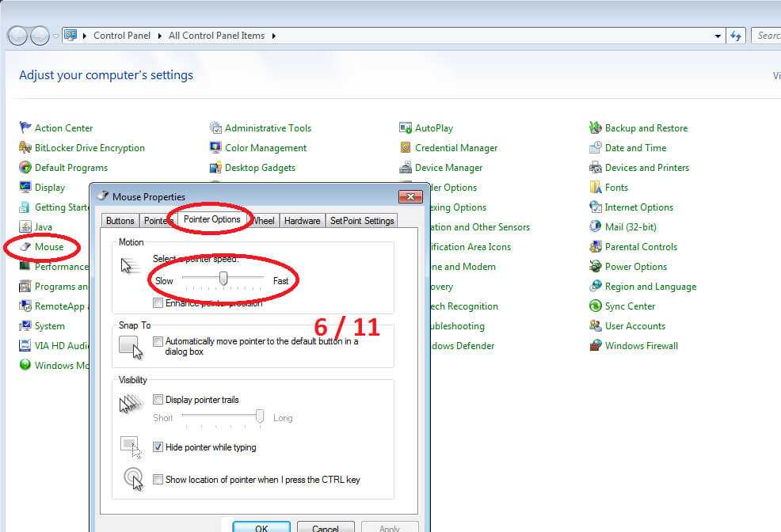The height and width of the screenshot is (532, 781).
Task: Expand the address bar history dropdown arrow
Action: point(718,36)
